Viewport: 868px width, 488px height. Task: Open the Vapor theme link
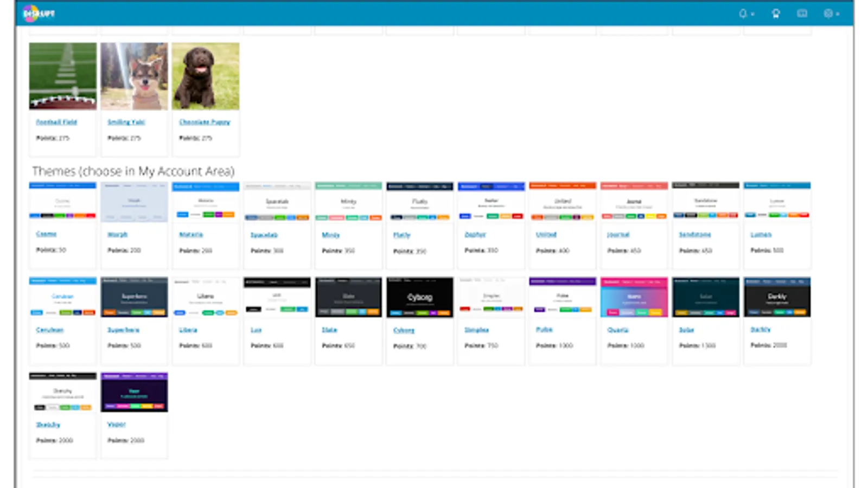tap(117, 425)
